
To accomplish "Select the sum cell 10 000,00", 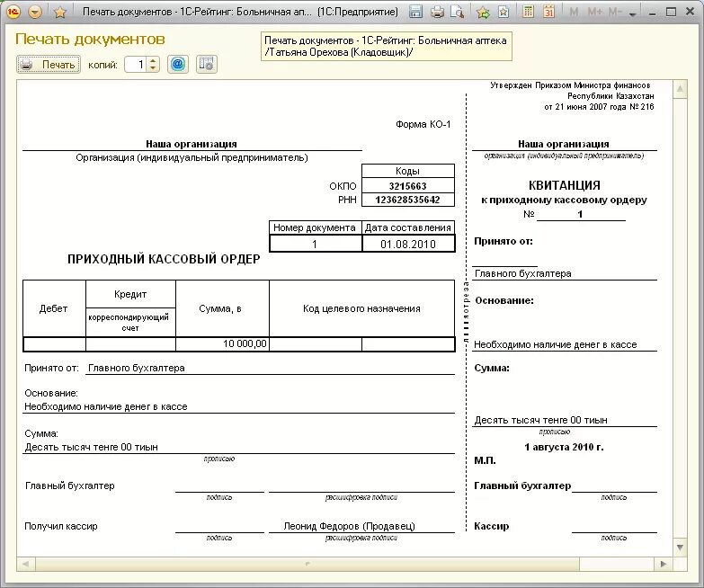I will (x=223, y=343).
